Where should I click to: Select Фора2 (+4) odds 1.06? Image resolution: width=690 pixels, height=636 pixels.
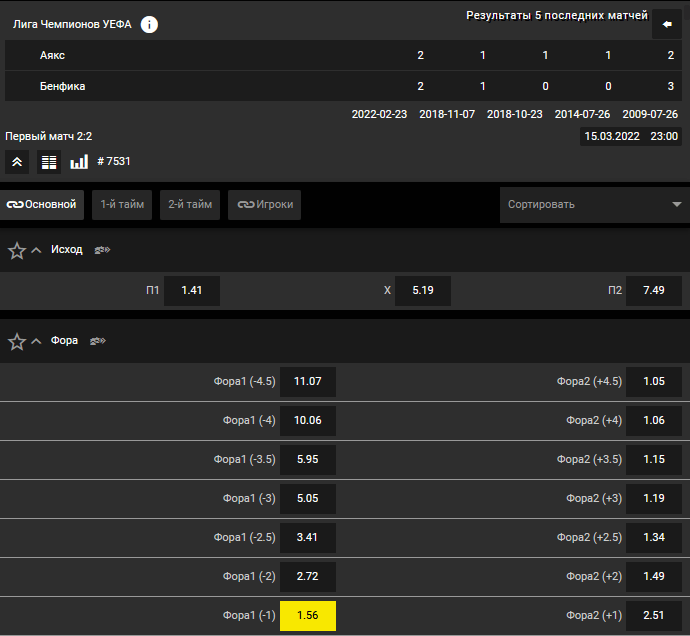(x=654, y=421)
